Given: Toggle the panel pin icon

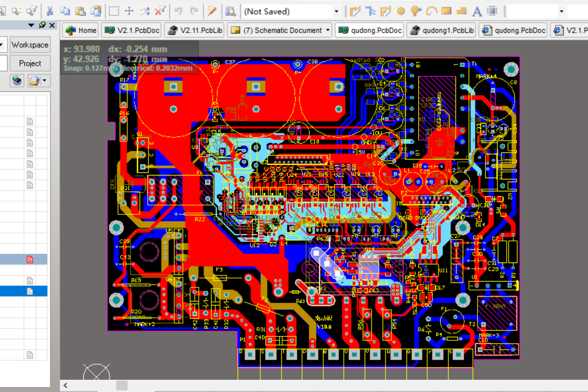Looking at the screenshot, I should [42, 25].
